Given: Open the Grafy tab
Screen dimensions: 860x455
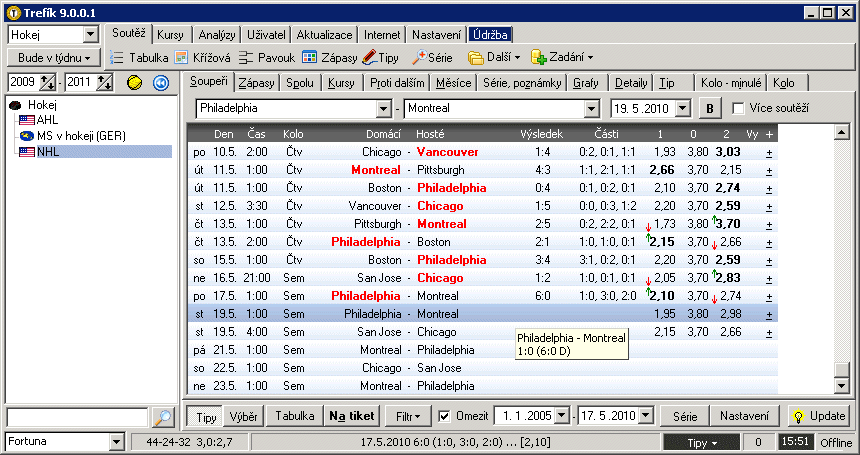Looking at the screenshot, I should 587,82.
